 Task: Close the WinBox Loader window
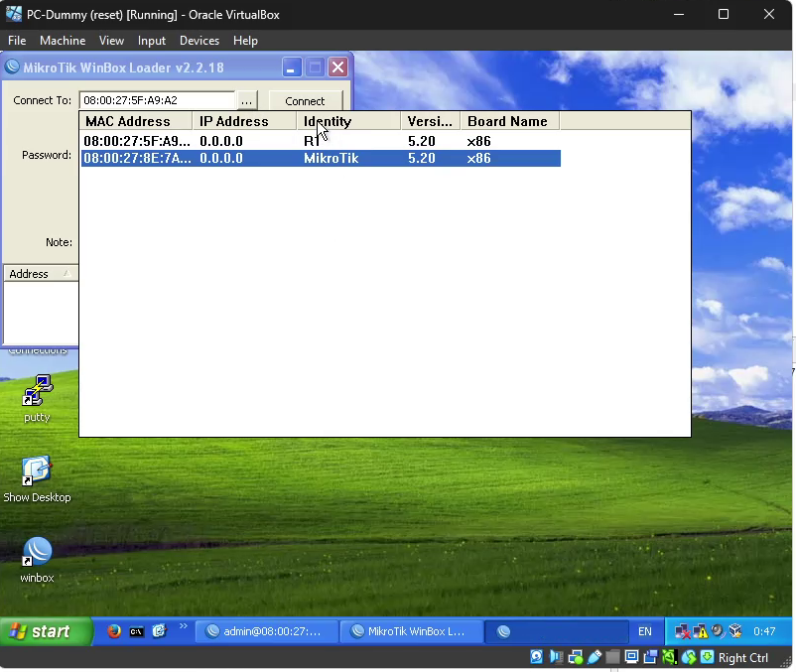tap(337, 67)
